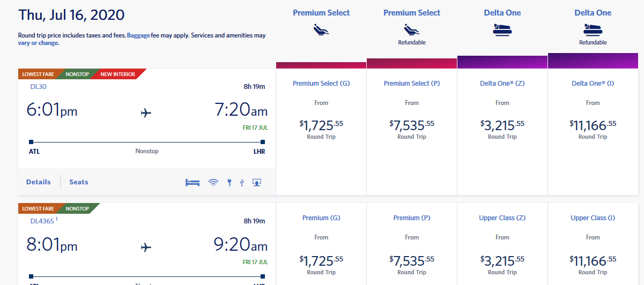
Task: Click the LOWEST FARE badge on DL30
Action: point(38,74)
